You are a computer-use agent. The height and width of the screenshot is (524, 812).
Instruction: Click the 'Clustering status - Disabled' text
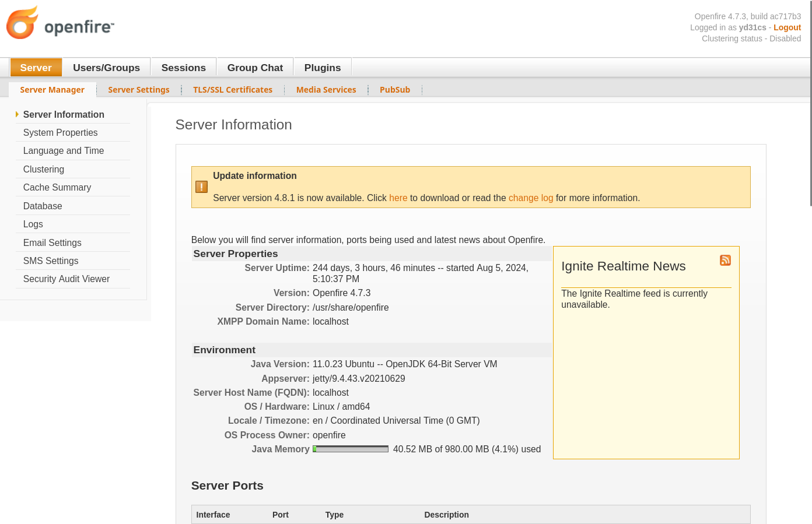751,38
